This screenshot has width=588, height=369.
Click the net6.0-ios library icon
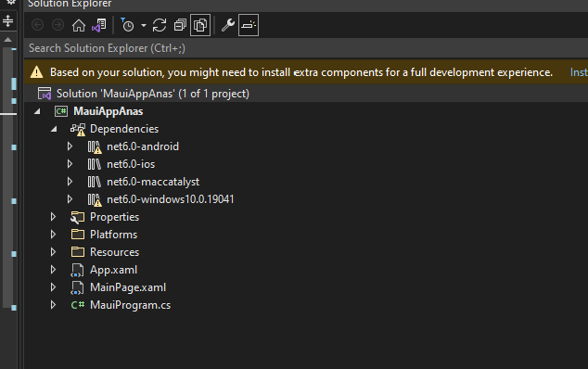pos(94,164)
